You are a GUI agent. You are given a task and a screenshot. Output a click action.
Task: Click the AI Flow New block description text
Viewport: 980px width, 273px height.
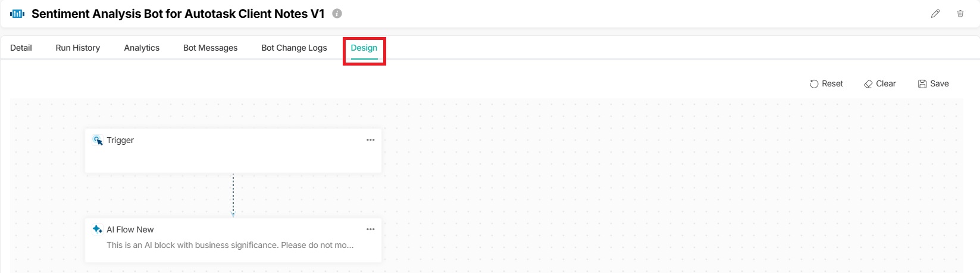pyautogui.click(x=230, y=245)
